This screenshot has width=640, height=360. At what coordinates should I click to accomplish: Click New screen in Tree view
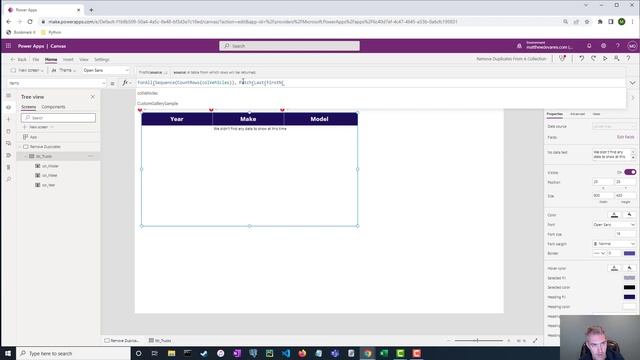[37, 127]
